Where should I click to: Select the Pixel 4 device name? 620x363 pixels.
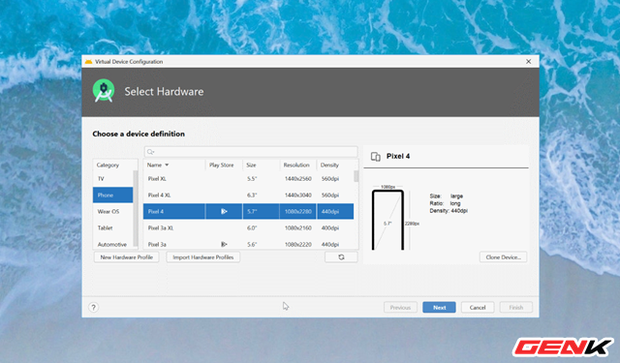156,212
